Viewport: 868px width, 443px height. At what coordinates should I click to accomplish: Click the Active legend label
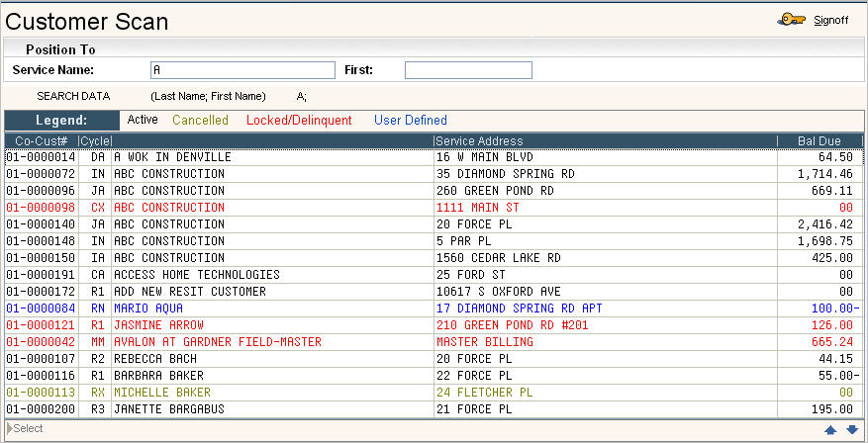point(143,120)
